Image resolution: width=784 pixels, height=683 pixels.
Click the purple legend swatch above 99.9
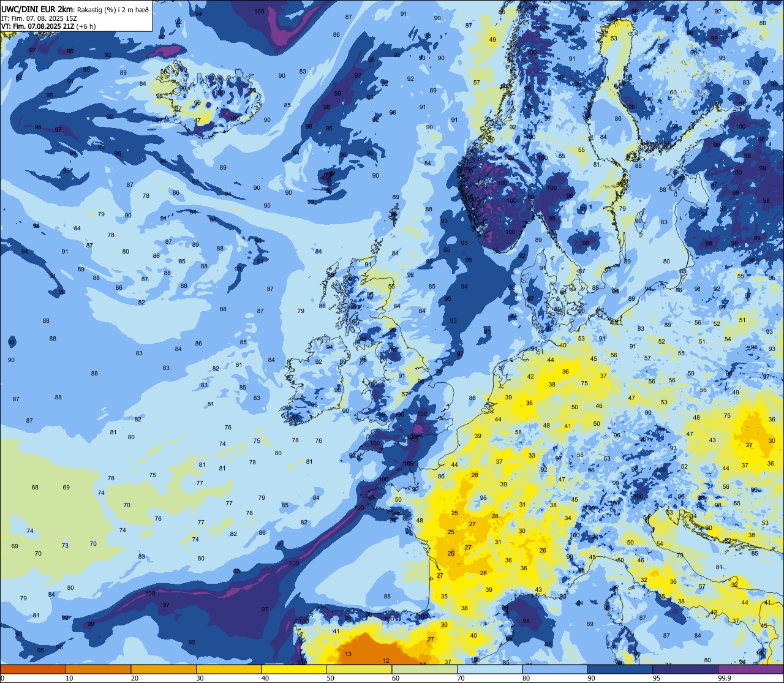coord(750,669)
